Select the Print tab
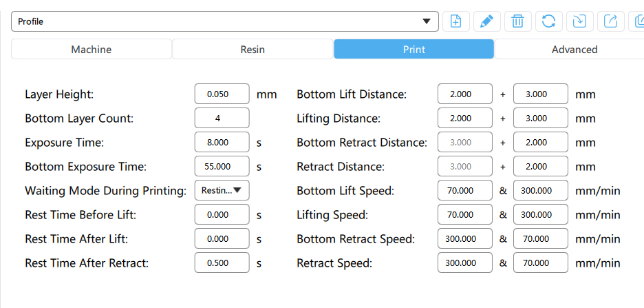 pyautogui.click(x=414, y=50)
